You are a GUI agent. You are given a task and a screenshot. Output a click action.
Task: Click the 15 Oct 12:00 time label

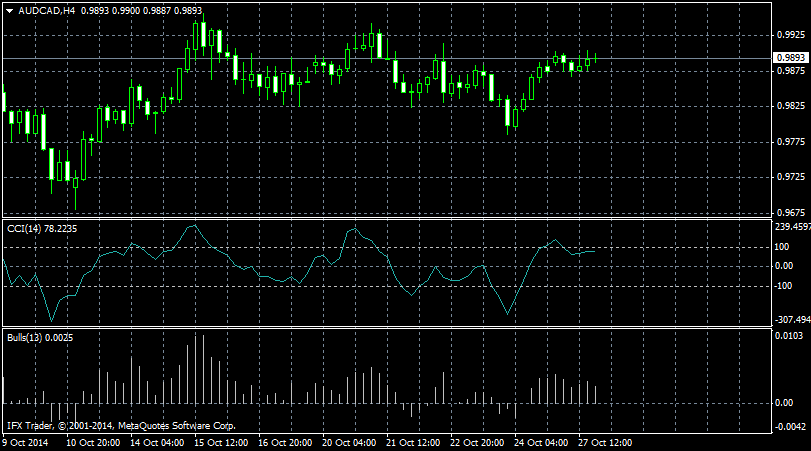(x=223, y=442)
